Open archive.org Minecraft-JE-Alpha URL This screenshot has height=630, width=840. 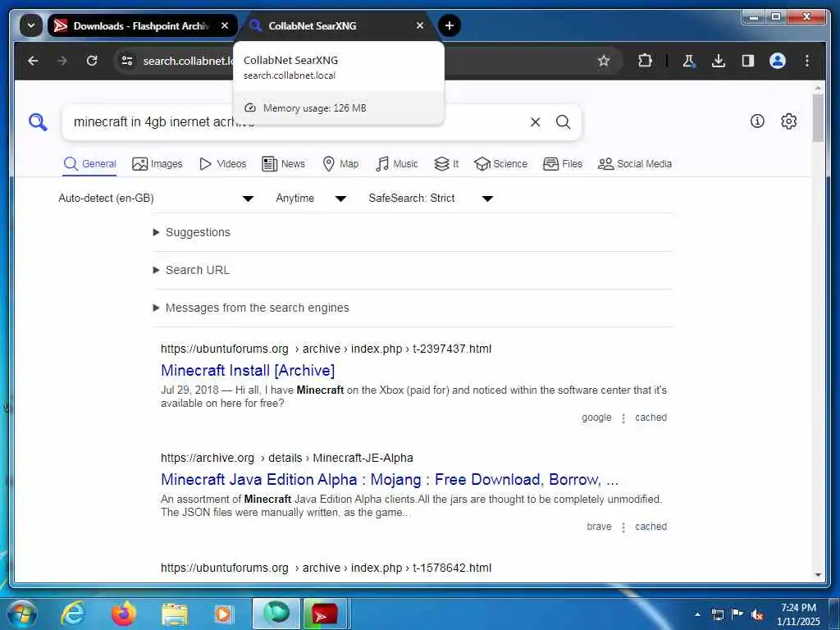click(286, 458)
